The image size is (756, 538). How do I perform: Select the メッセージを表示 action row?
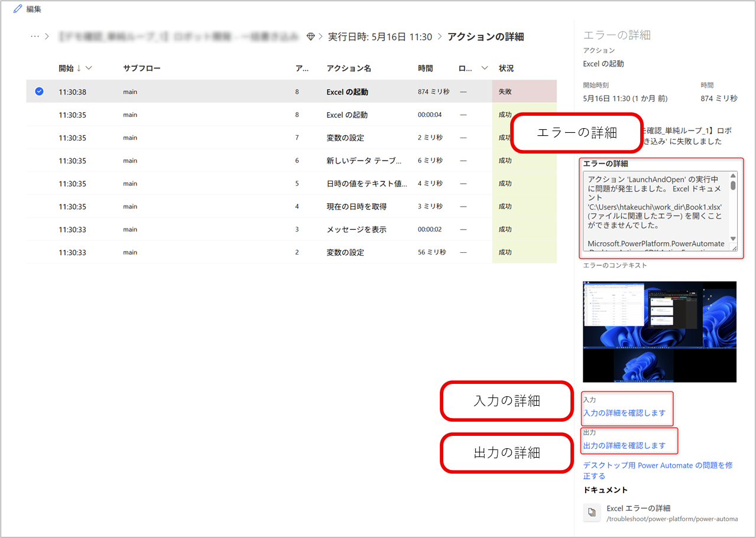coord(291,229)
